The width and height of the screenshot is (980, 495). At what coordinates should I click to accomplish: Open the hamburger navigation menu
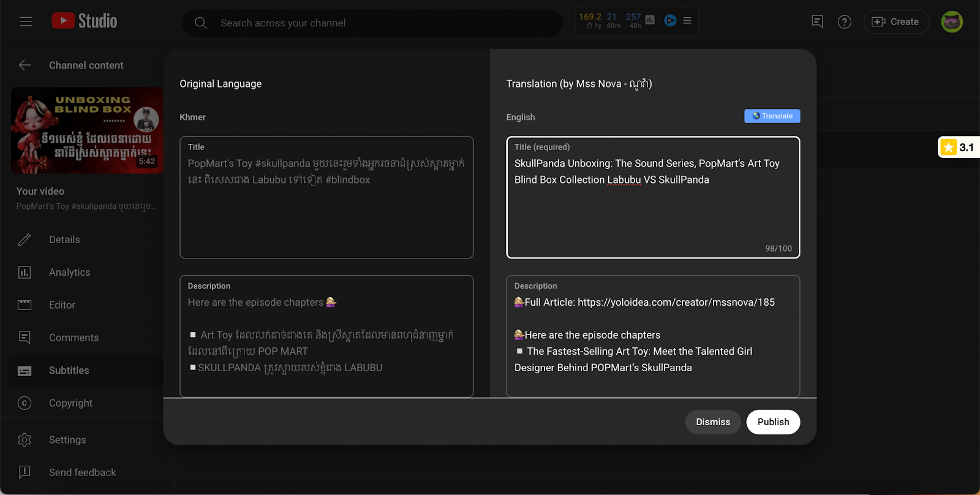(26, 21)
